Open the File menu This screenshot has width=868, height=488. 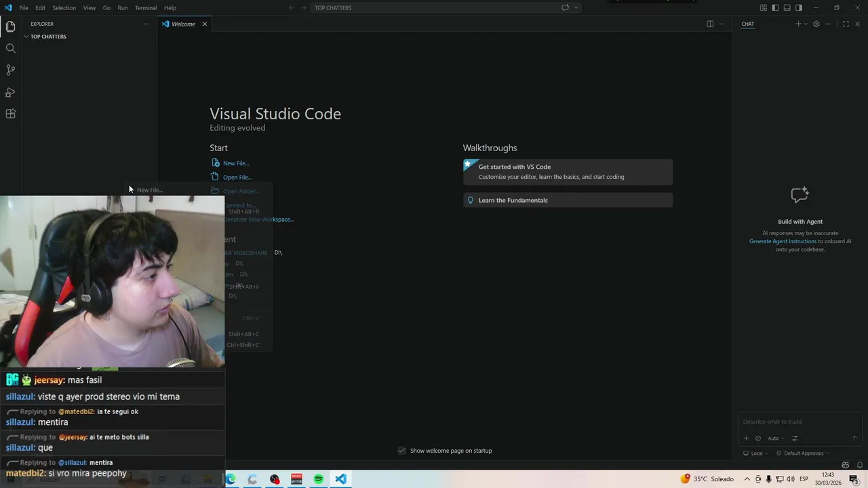click(24, 7)
